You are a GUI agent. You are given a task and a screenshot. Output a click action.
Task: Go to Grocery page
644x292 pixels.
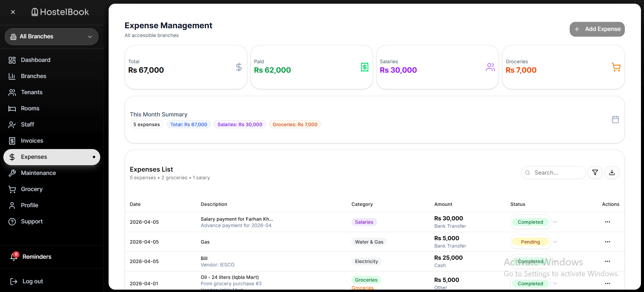pos(51,189)
